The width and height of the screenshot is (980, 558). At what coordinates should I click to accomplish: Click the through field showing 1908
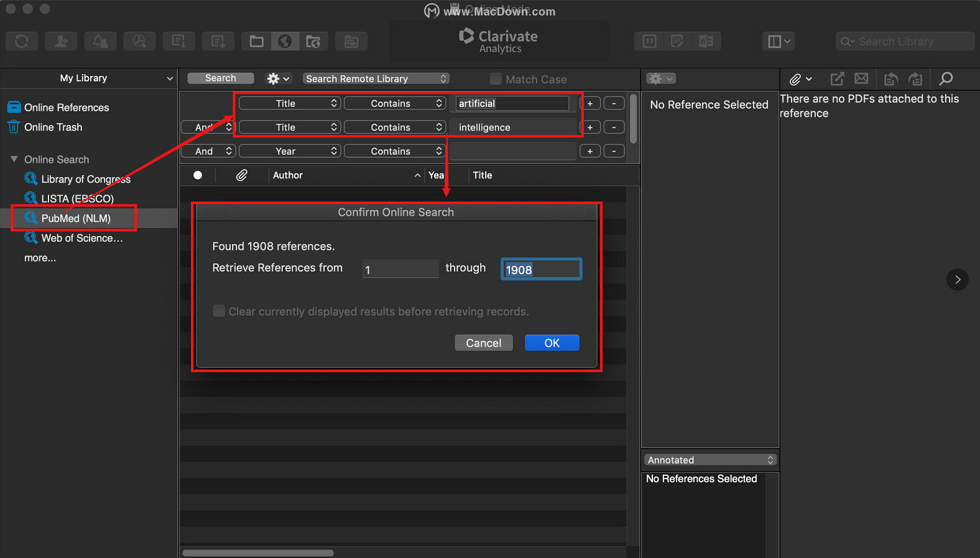[x=541, y=269]
